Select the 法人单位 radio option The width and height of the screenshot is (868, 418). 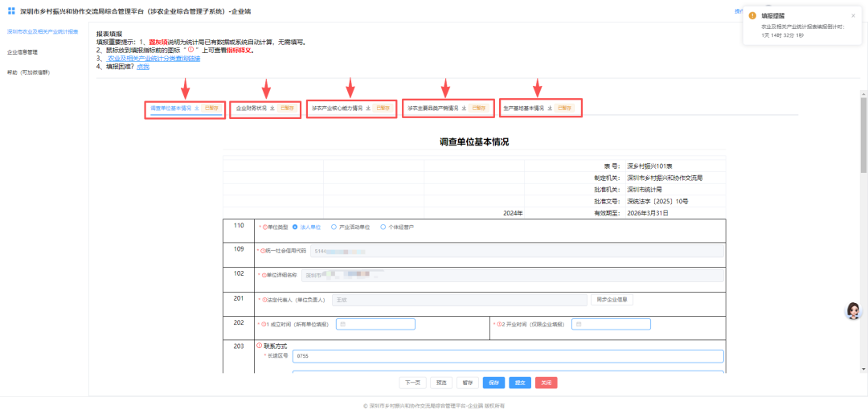point(296,227)
